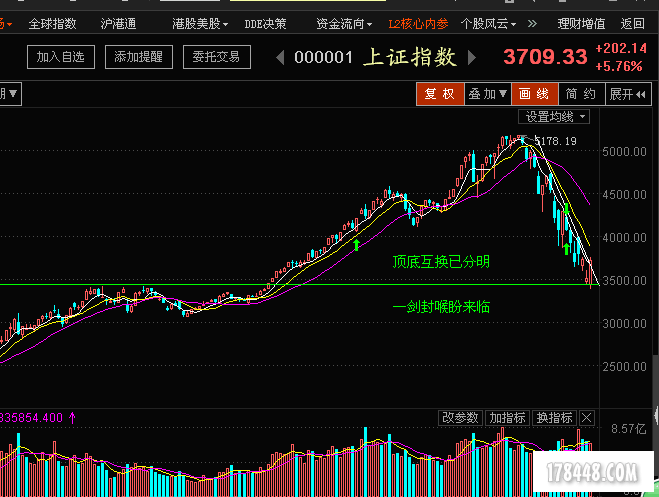Image resolution: width=659 pixels, height=497 pixels.
Task: Open the 叠加 dropdown
Action: point(488,94)
